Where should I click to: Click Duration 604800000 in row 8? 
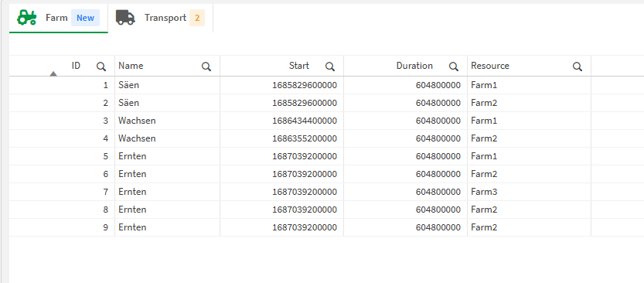(x=438, y=210)
